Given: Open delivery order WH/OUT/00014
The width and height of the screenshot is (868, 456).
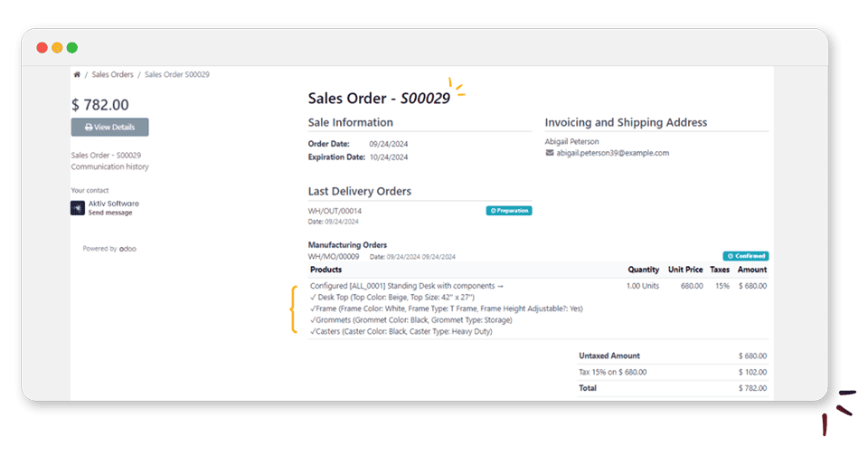Looking at the screenshot, I should click(335, 211).
